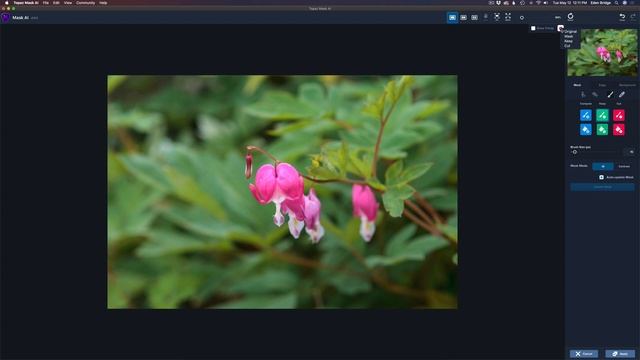Open the File menu

(x=46, y=2)
